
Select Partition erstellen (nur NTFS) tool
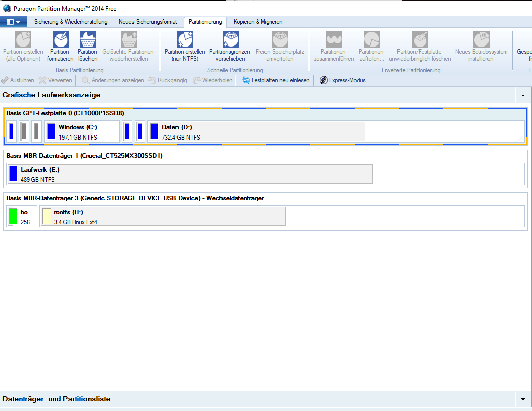click(185, 39)
